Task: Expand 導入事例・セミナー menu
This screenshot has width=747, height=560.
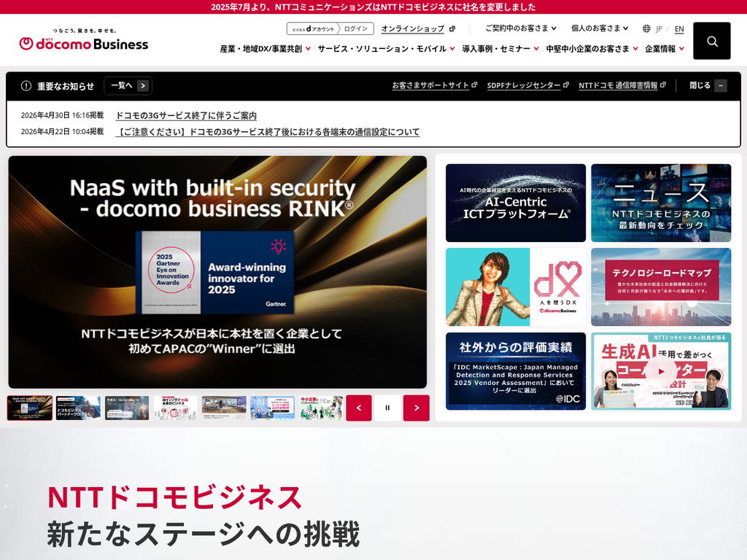Action: 500,49
